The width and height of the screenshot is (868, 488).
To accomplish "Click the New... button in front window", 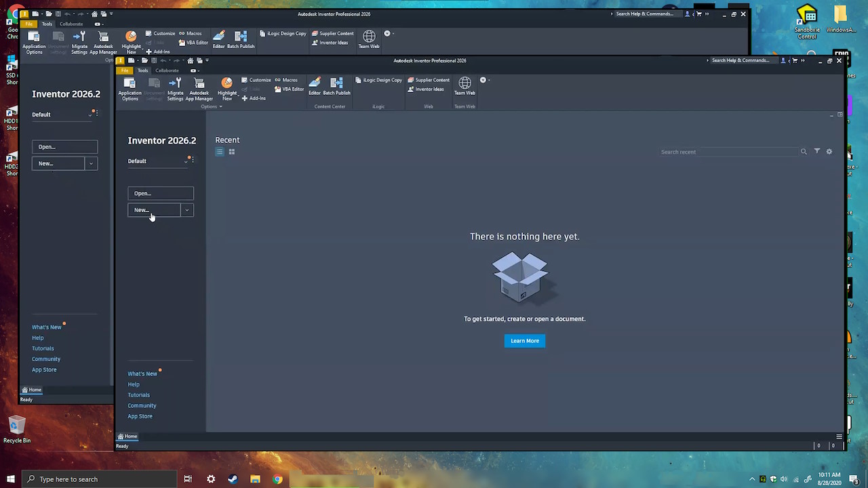I will pos(154,210).
